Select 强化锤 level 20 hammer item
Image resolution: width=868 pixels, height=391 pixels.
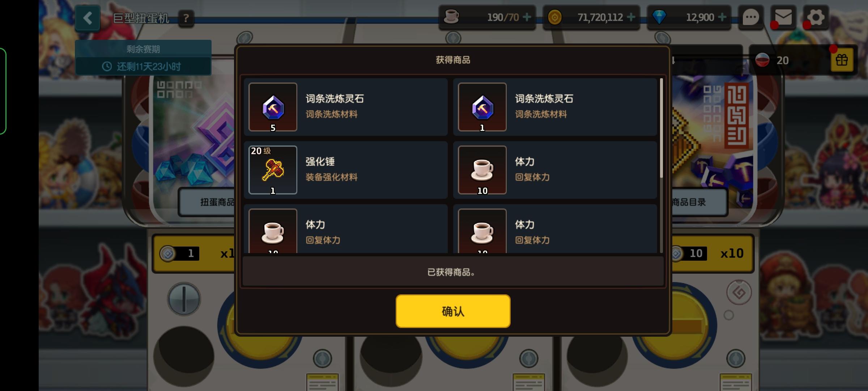[345, 170]
